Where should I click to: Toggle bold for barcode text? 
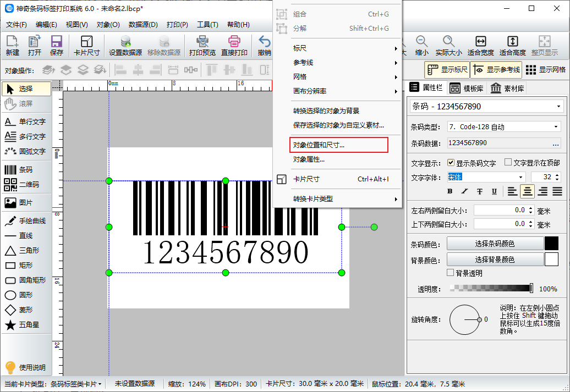pos(450,191)
